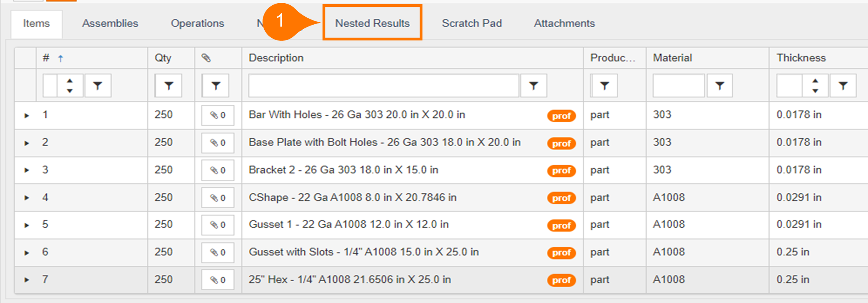Click the Description column filter icon
Viewport: 868px width, 303px height.
coord(533,86)
